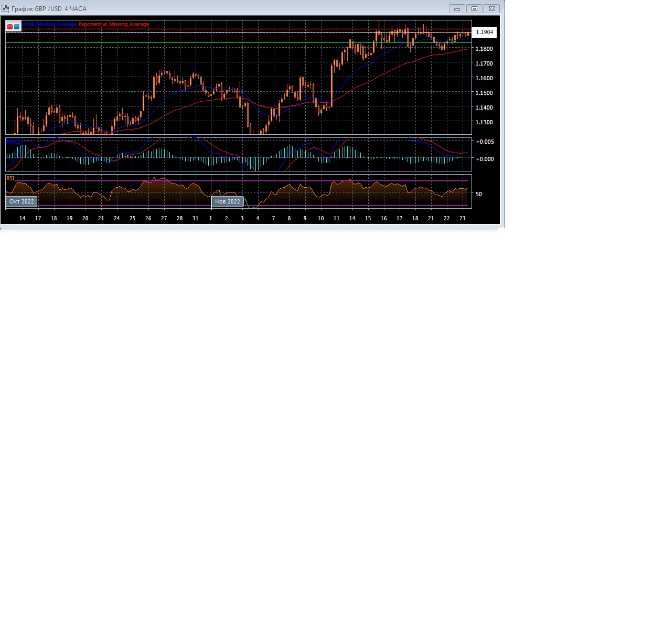Click date 14 at the time axis start

[22, 218]
